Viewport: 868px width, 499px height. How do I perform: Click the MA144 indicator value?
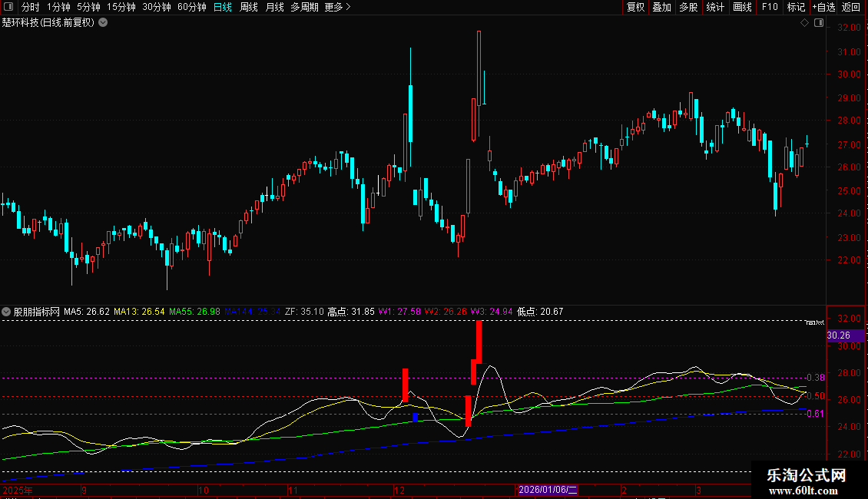253,312
